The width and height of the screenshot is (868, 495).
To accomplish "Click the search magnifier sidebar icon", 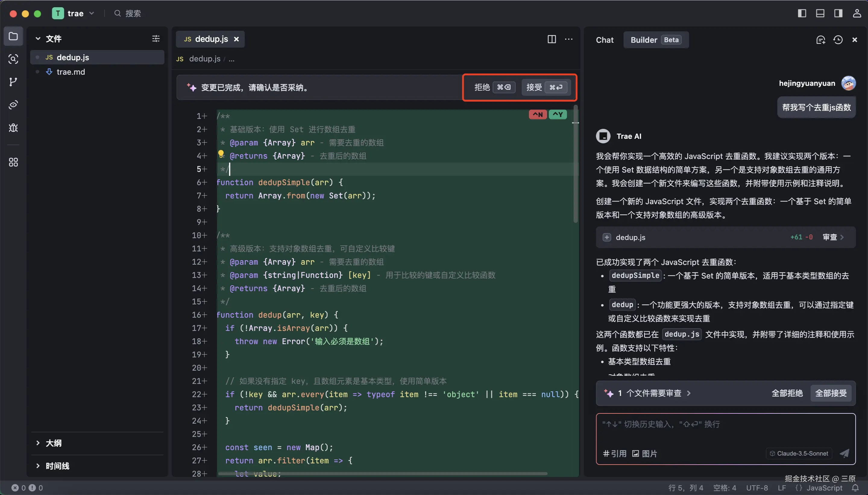I will 13,59.
